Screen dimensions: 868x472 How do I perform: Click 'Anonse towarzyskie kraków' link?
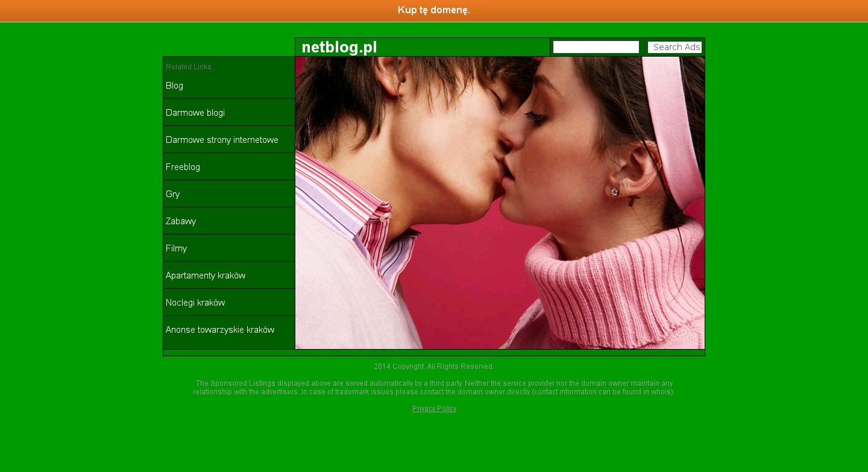tap(219, 330)
